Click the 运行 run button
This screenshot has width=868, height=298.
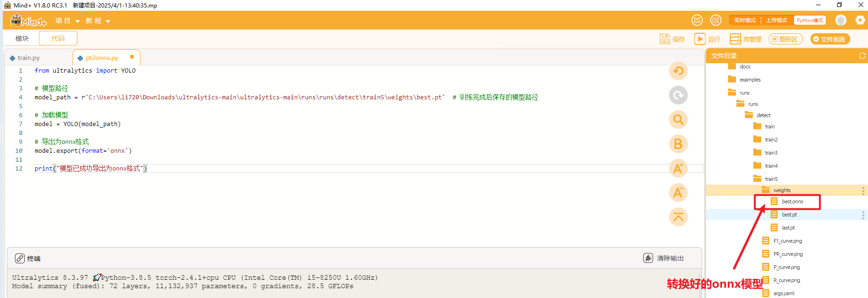(707, 39)
